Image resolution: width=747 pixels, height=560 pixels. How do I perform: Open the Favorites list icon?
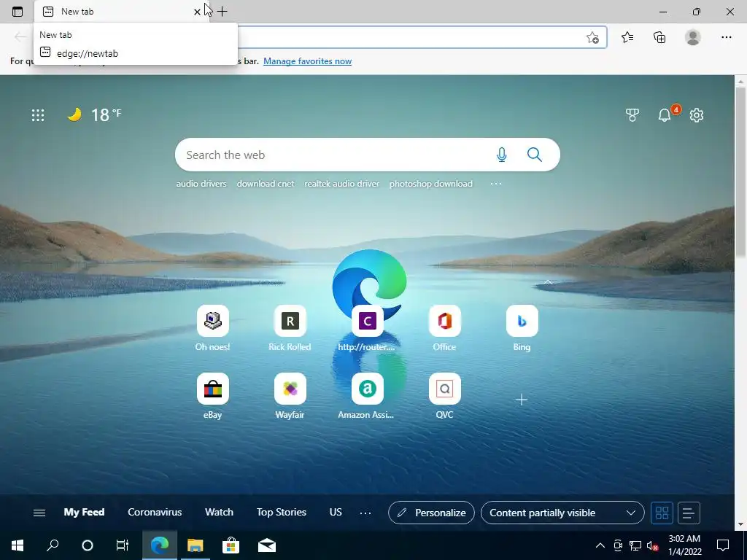(627, 37)
